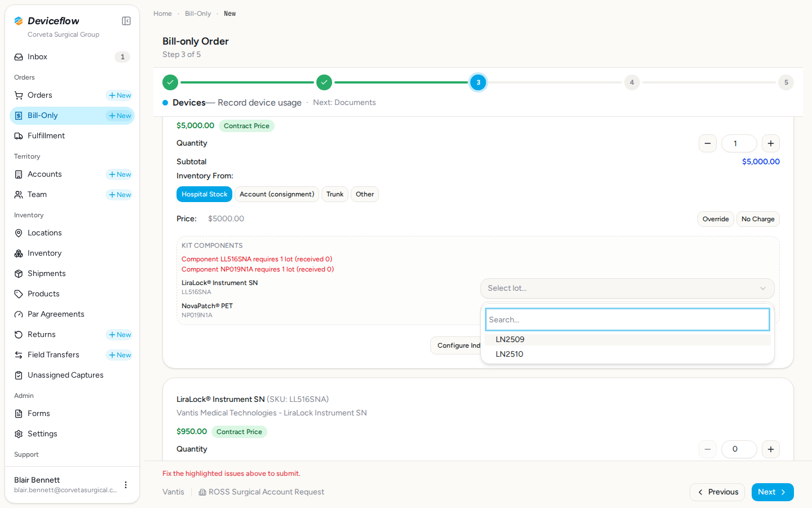This screenshot has height=508, width=812.
Task: Choose lot LN2510 from list
Action: click(x=628, y=354)
